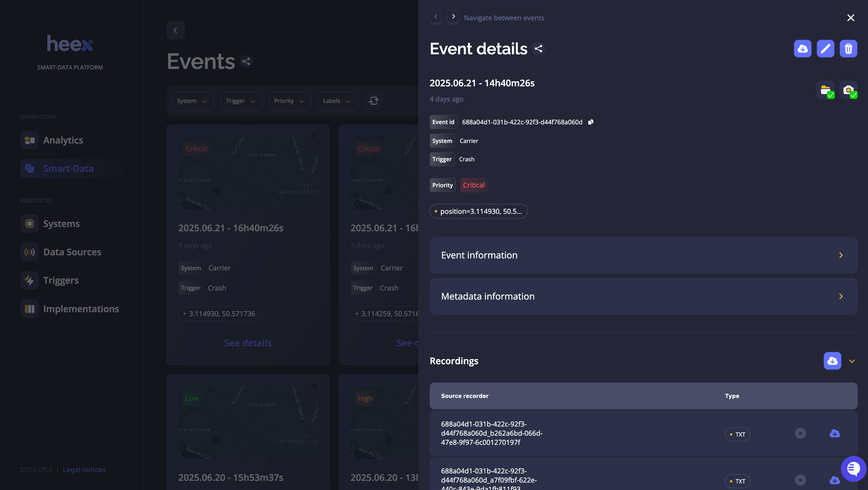Click event id text 688a04d1-031b
This screenshot has height=490, width=868.
pyautogui.click(x=522, y=122)
